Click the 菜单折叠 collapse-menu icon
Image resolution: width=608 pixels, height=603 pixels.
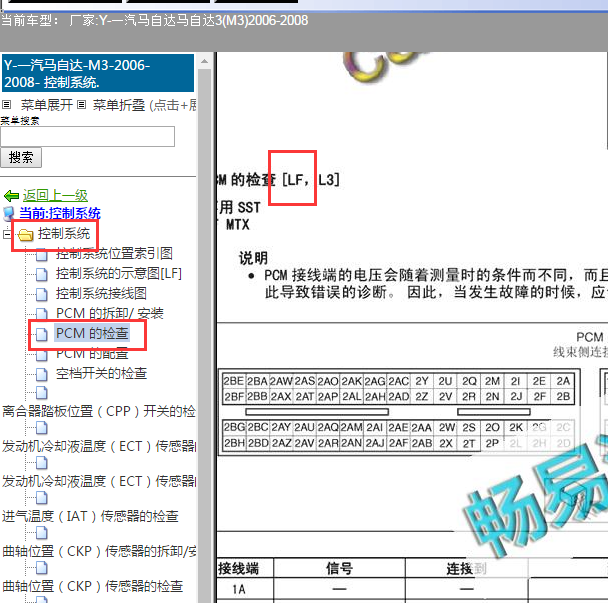click(81, 105)
